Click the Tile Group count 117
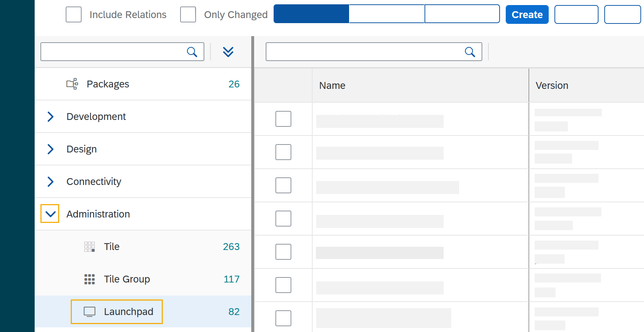This screenshot has height=332, width=644. [x=232, y=279]
